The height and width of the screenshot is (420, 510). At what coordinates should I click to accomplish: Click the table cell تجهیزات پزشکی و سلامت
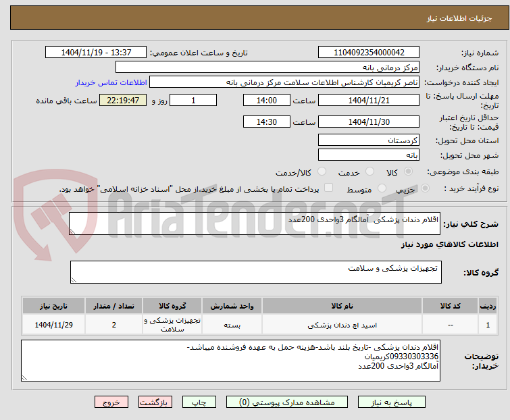click(172, 325)
